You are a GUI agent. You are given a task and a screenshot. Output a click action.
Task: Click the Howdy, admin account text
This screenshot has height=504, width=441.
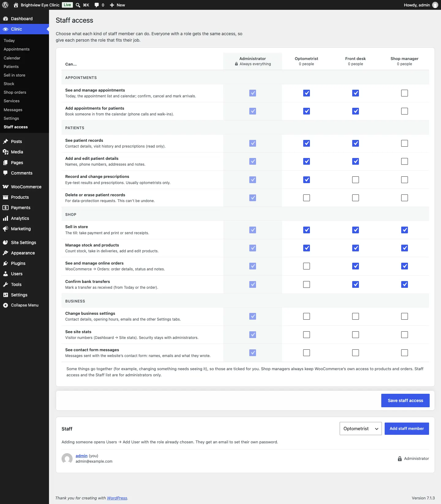pos(417,5)
